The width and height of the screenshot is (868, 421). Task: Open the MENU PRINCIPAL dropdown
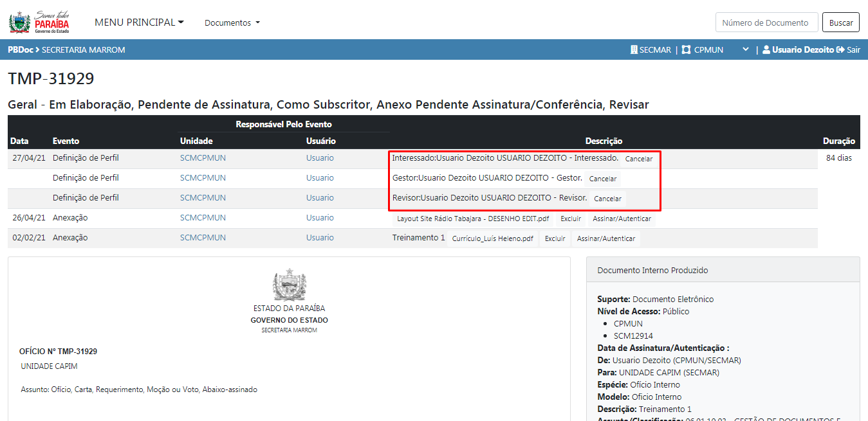139,22
